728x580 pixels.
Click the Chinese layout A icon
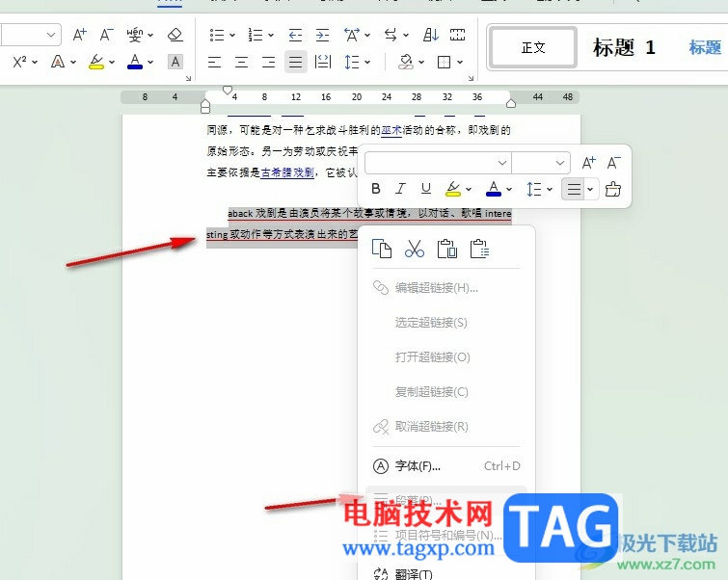(352, 35)
